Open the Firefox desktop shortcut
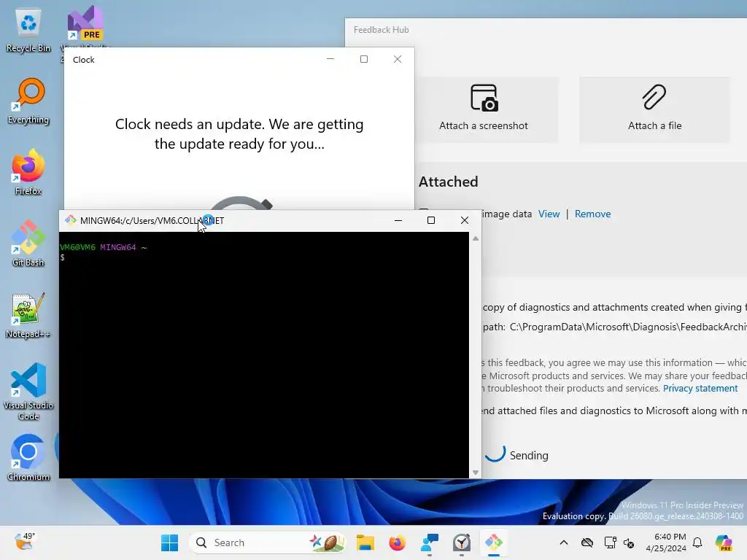The width and height of the screenshot is (747, 560). [x=28, y=172]
